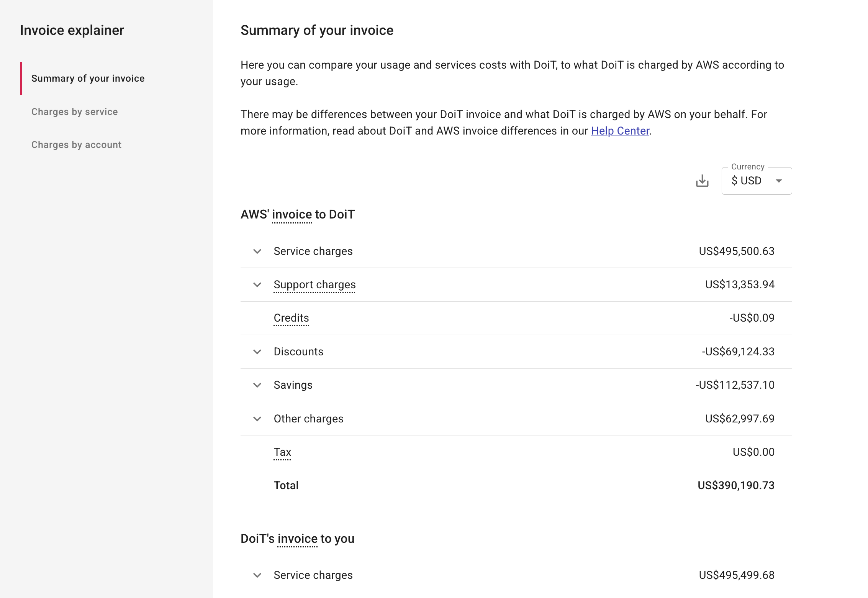This screenshot has width=868, height=598.
Task: Select the US$495,499.68 DoiT service charges amount
Action: tap(737, 575)
